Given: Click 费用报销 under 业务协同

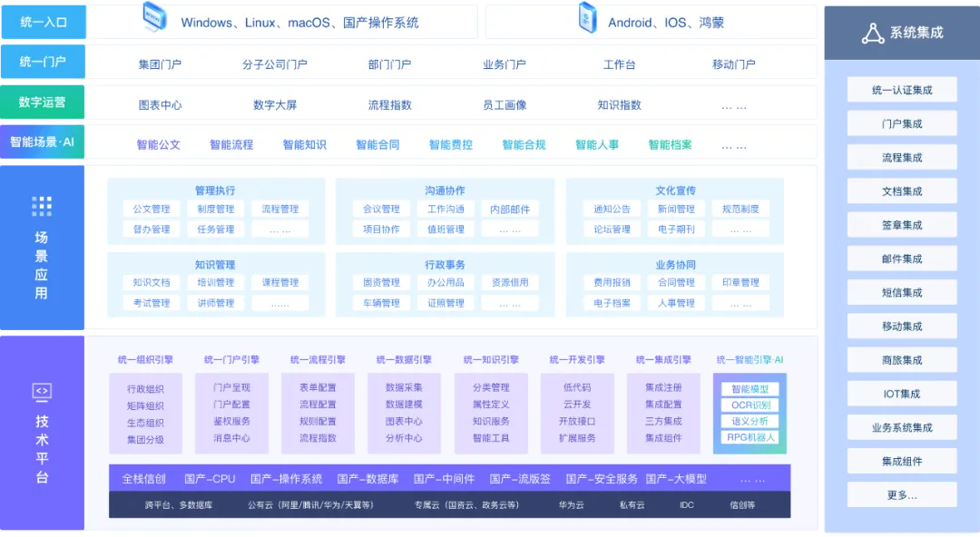Looking at the screenshot, I should click(612, 282).
